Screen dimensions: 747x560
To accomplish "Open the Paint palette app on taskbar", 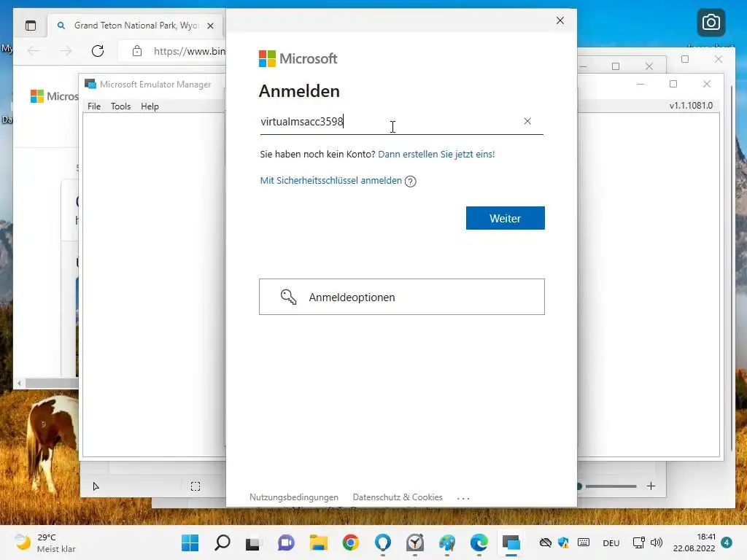I will coord(447,542).
